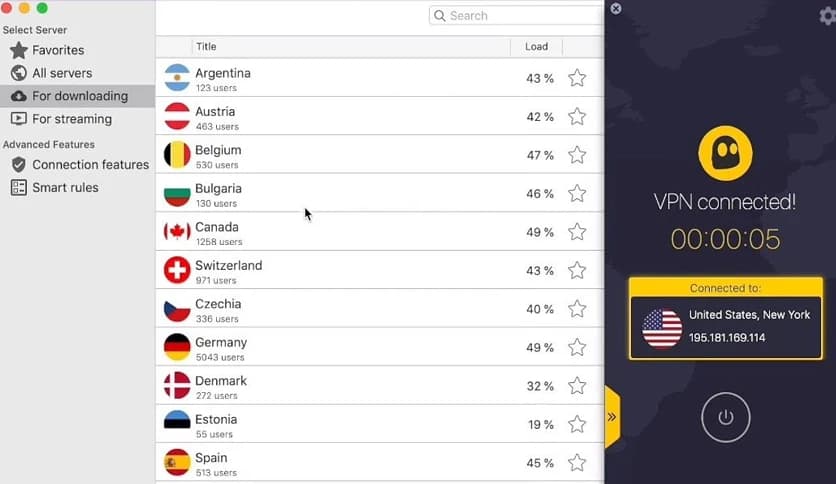Open the Favorites server list

pyautogui.click(x=58, y=50)
